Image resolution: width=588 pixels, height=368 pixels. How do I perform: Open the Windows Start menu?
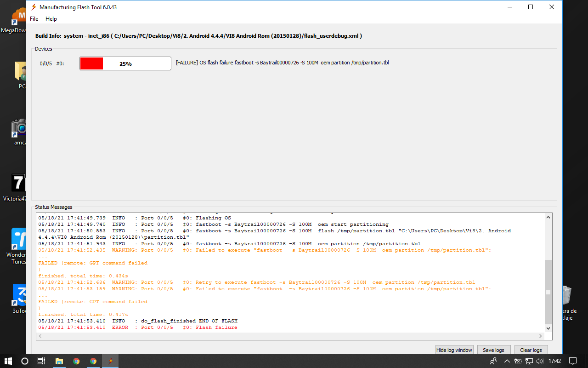pyautogui.click(x=8, y=361)
